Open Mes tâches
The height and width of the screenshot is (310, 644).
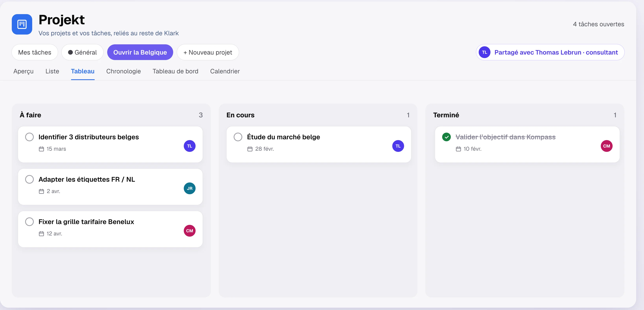point(35,52)
